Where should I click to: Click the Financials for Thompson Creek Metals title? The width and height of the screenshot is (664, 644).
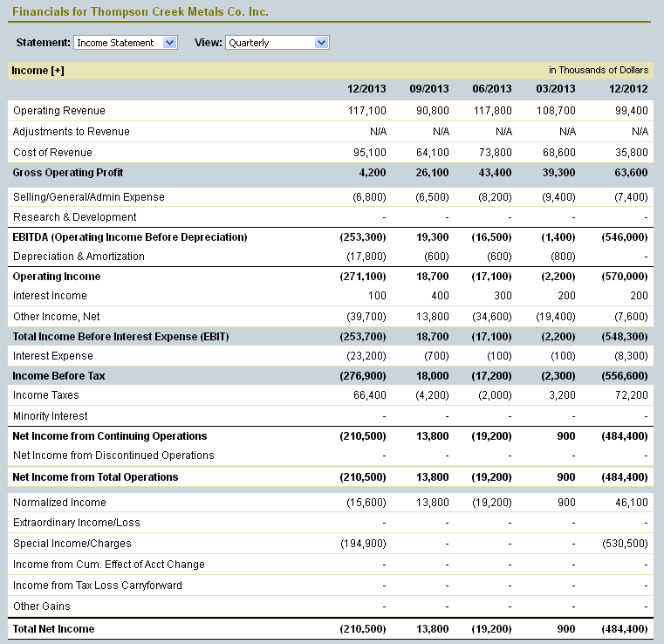click(x=140, y=12)
